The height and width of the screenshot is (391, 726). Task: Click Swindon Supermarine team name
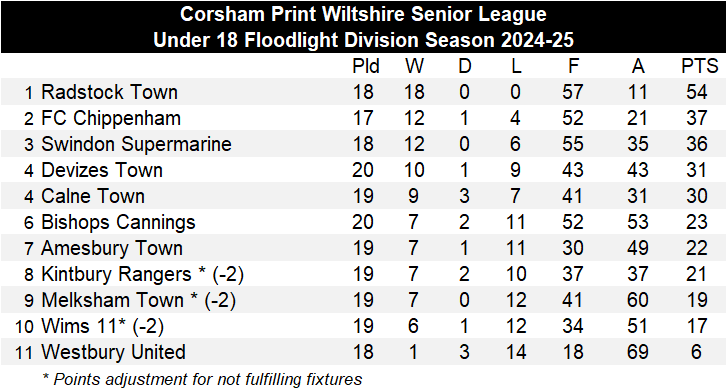[136, 144]
